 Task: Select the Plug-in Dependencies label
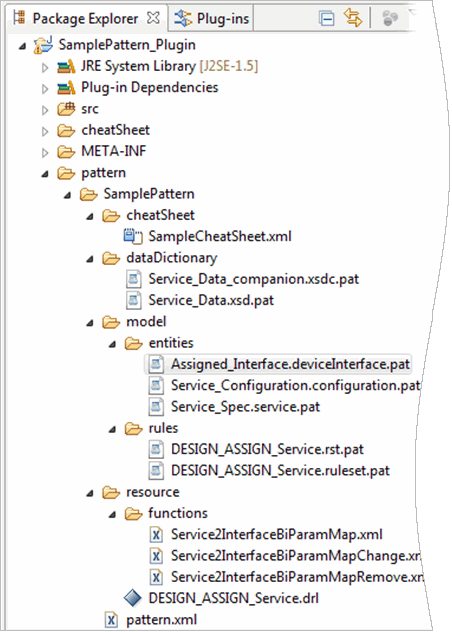point(150,88)
